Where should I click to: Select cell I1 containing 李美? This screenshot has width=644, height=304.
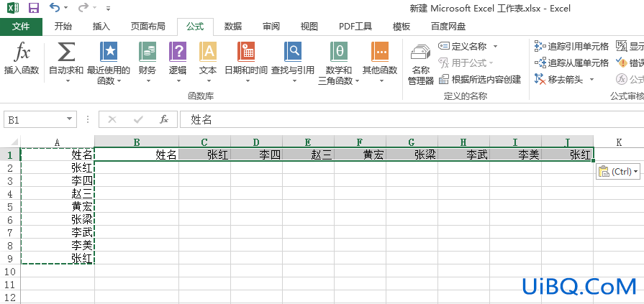(x=515, y=155)
